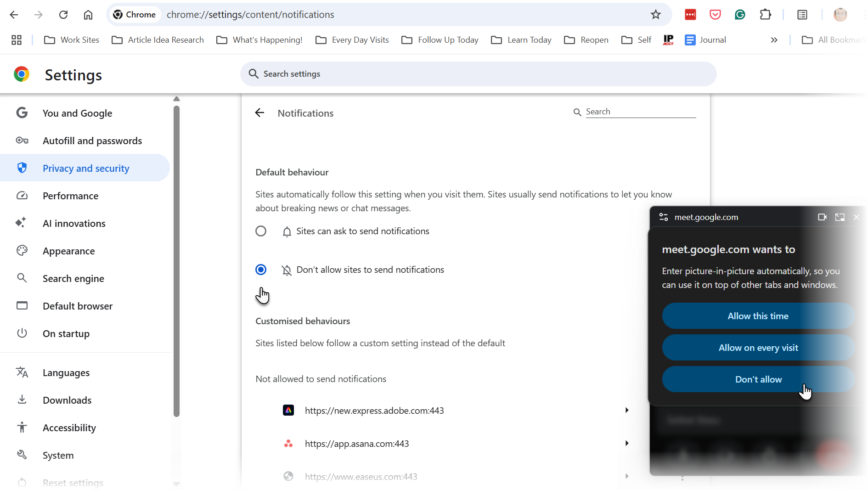Screen dimensions: 868x490
Task: Go to Chrome home page icon
Action: click(88, 15)
